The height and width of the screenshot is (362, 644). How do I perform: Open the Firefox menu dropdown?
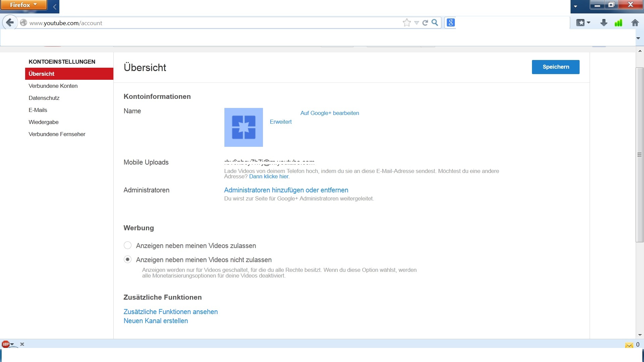23,5
